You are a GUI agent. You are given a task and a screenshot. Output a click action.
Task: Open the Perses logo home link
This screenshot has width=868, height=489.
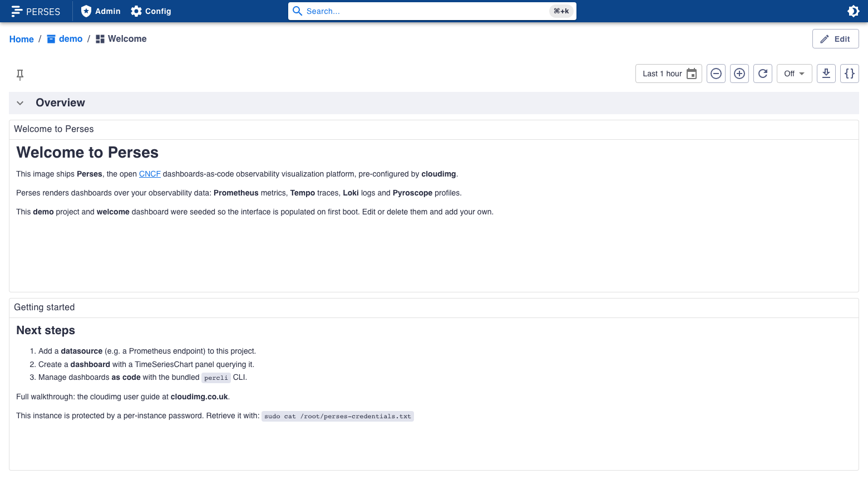(x=36, y=11)
